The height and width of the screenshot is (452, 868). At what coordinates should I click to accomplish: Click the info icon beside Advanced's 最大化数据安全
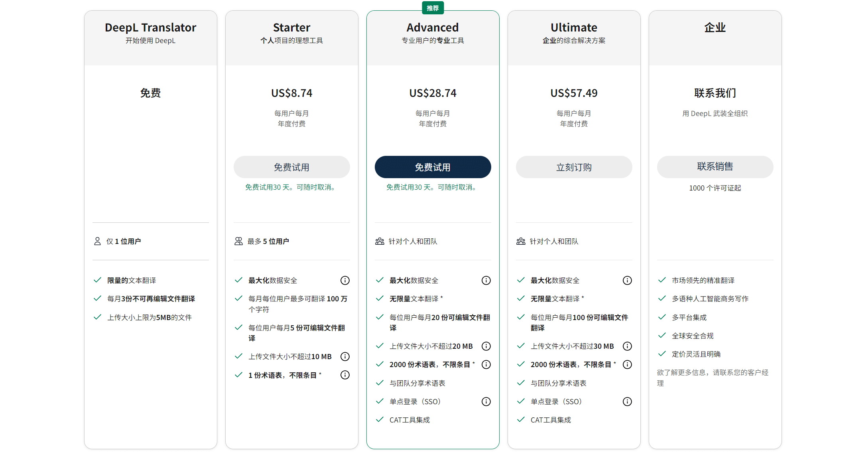[486, 280]
